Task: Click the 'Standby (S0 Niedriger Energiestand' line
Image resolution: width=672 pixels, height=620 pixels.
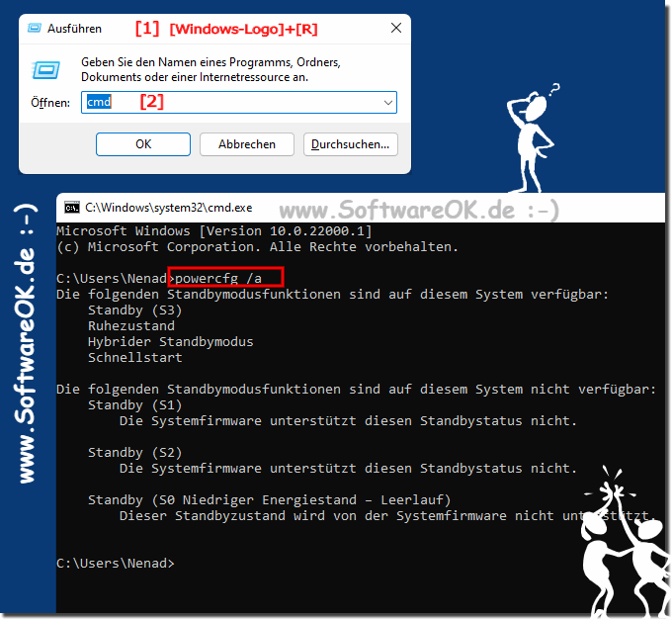Action: 269,500
